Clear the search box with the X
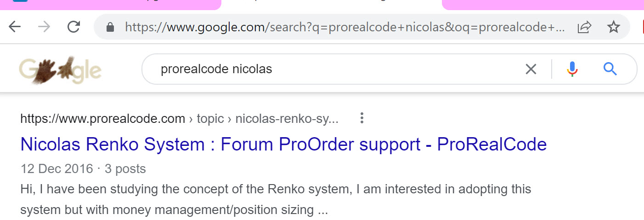Image resolution: width=644 pixels, height=220 pixels. (x=531, y=69)
